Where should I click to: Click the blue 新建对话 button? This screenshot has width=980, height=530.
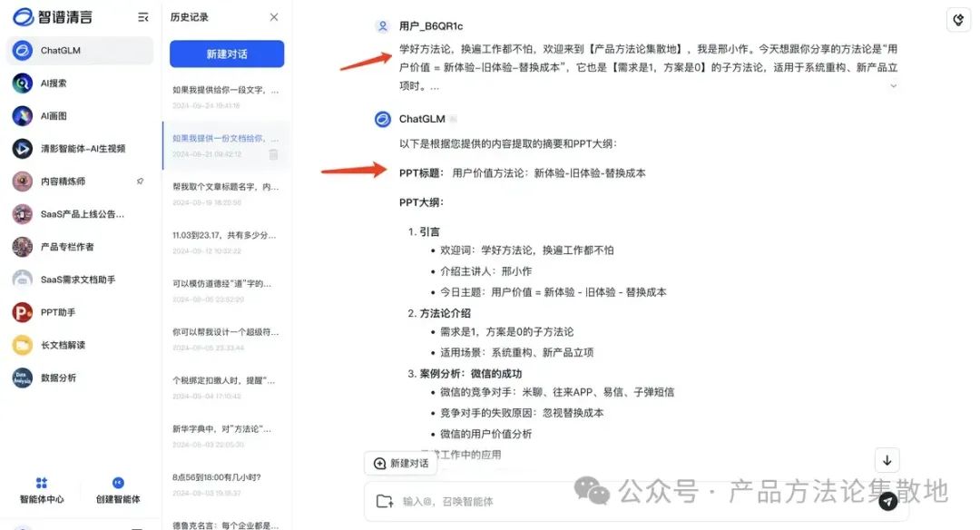227,54
